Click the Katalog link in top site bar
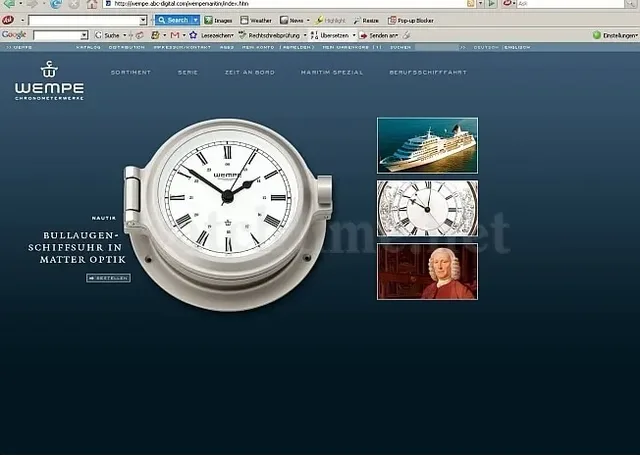Screen dimensions: 640x455 tap(88, 47)
